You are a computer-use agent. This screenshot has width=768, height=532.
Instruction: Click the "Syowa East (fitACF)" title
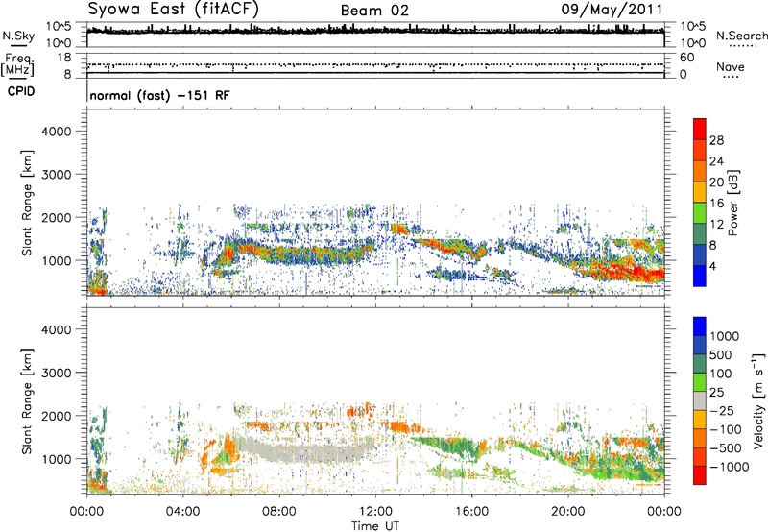click(173, 10)
